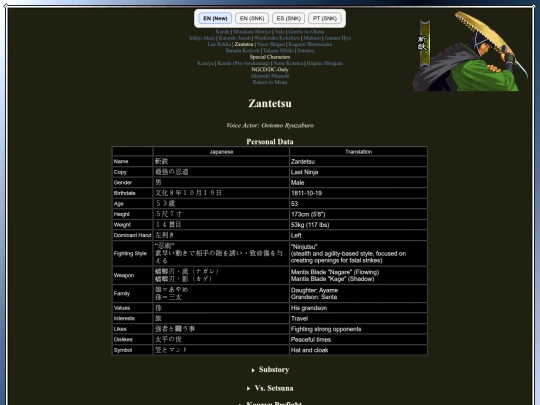Click the Dominant Hand row label
Viewport: 540px width, 405px height.
point(133,235)
